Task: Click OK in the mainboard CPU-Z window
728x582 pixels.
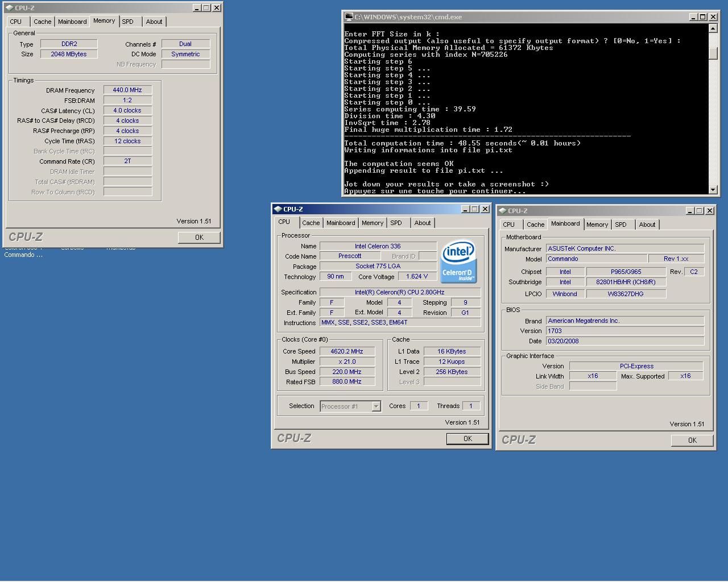Action: (692, 440)
